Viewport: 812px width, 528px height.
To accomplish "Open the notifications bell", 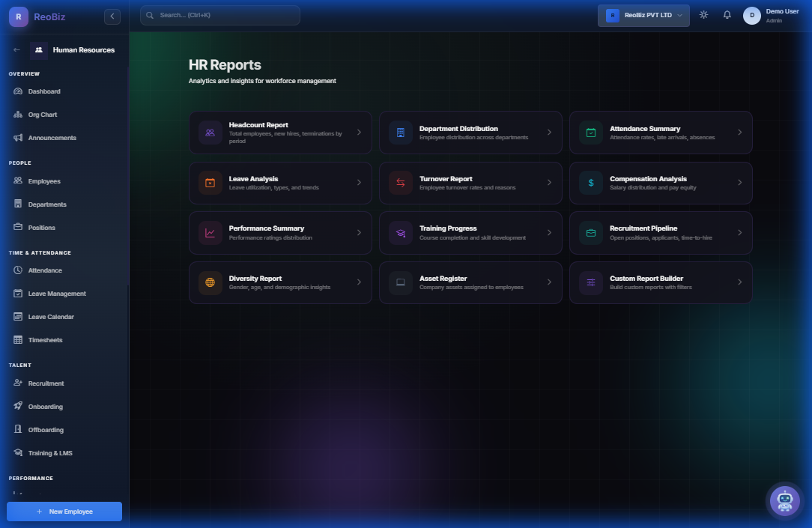I will [x=727, y=14].
